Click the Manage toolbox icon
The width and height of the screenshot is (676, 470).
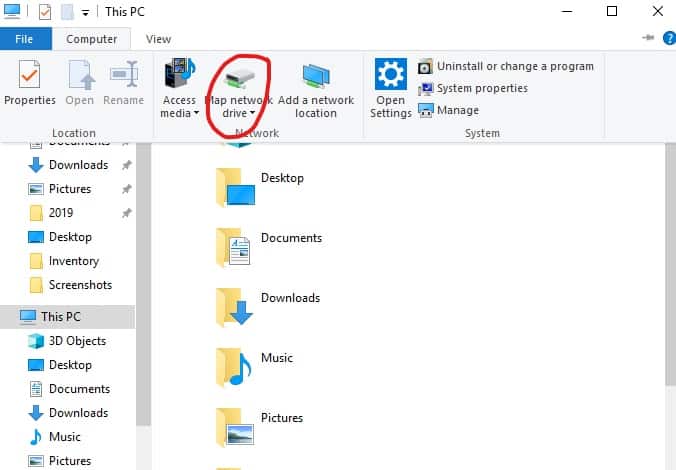[x=426, y=111]
